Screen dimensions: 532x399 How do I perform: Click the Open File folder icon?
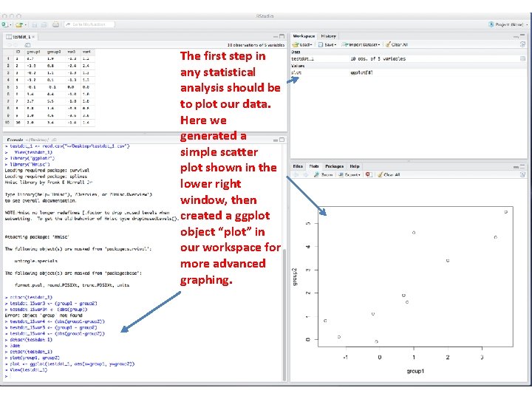point(19,24)
